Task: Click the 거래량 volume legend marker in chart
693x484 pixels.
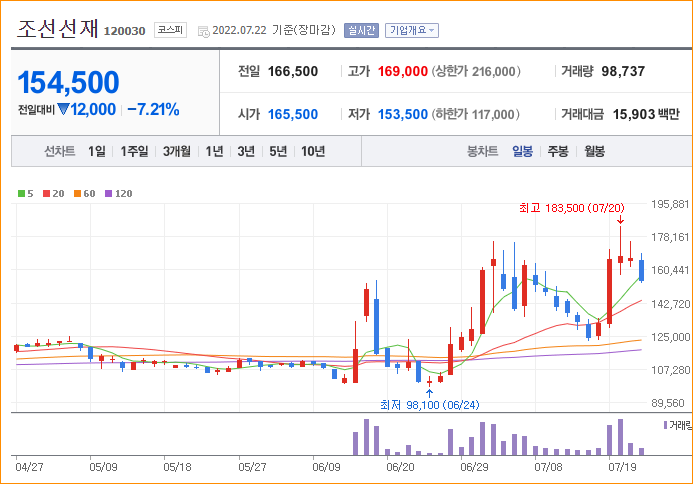Action: coord(666,425)
